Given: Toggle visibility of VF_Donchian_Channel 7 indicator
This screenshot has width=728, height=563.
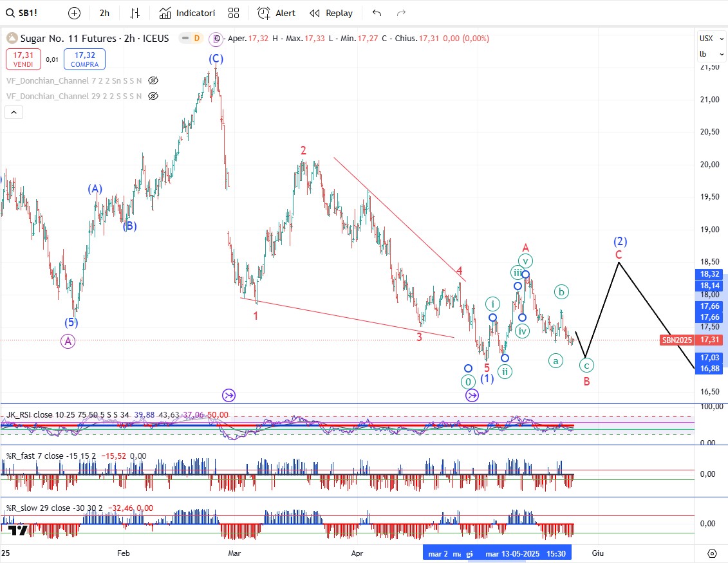Looking at the screenshot, I should pyautogui.click(x=153, y=81).
